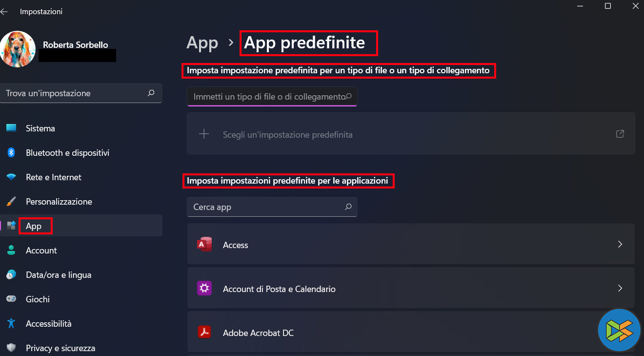This screenshot has width=644, height=356.
Task: Expand Account di Posta e Calendario chevron
Action: tap(620, 288)
